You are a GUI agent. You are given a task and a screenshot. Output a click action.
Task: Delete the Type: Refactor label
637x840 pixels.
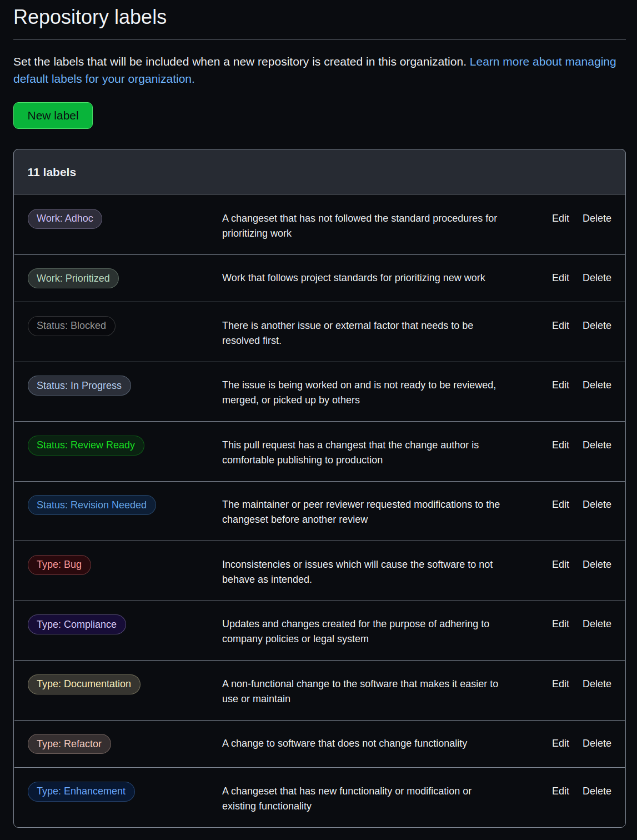click(x=596, y=743)
